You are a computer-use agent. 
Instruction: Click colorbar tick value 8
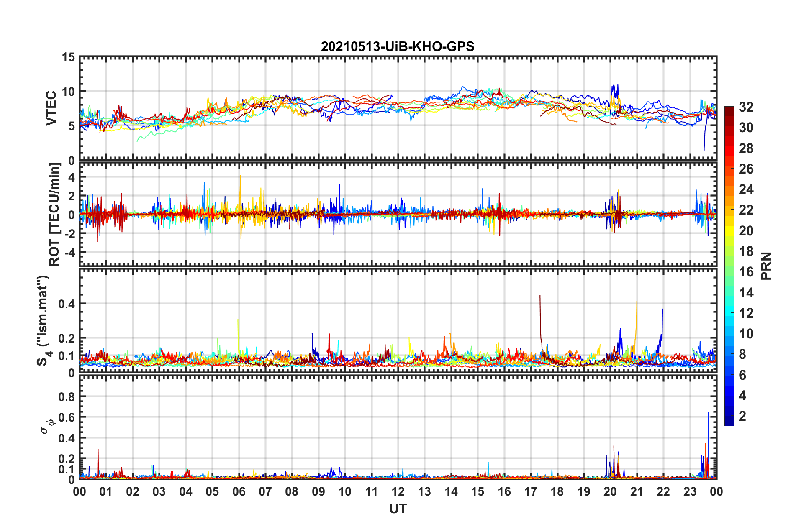click(742, 354)
